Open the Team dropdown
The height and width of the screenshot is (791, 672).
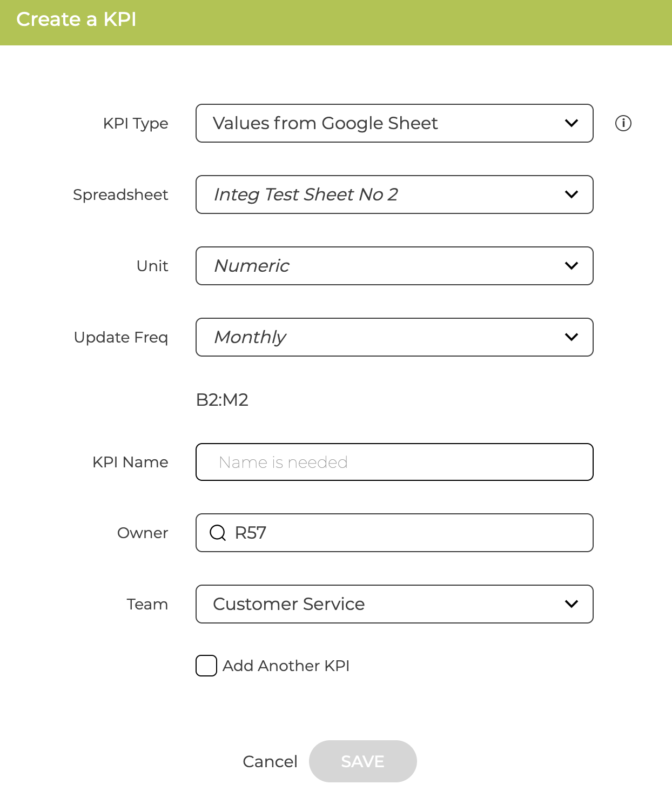point(394,604)
